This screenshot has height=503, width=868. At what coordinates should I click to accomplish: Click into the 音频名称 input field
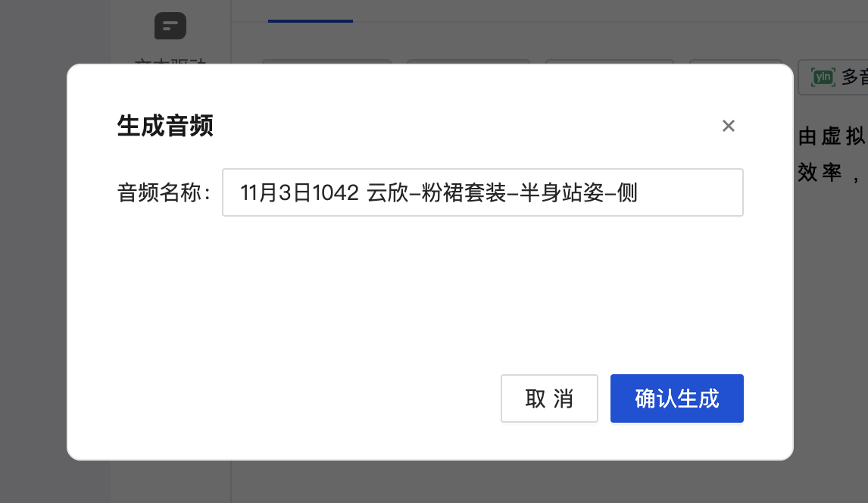[x=482, y=192]
